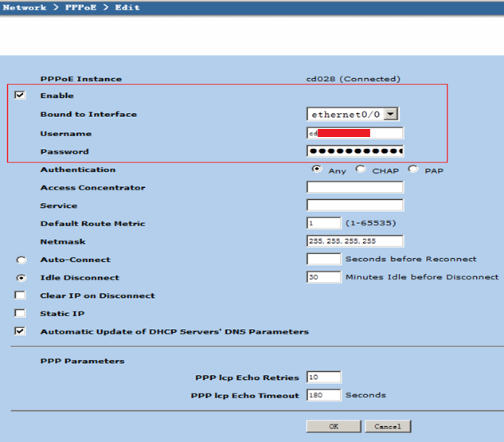Screen dimensions: 504x442
Task: Check the Static IP checkbox
Action: (21, 314)
